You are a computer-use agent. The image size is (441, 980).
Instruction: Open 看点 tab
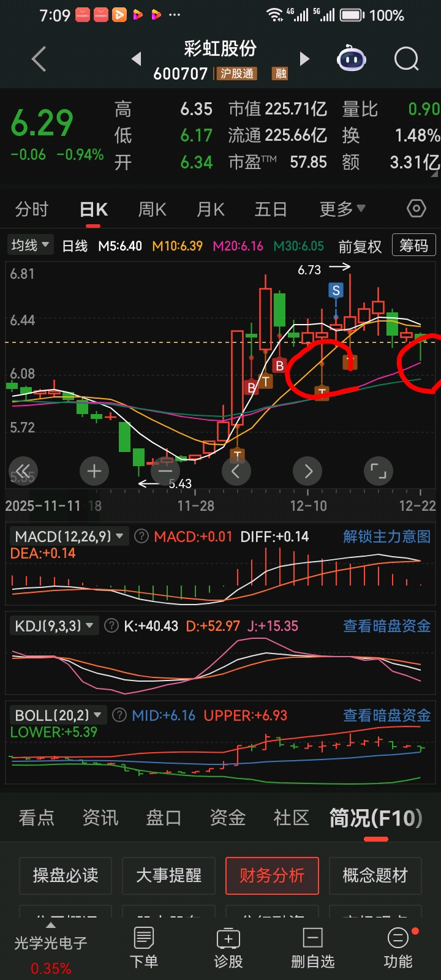coord(36,818)
